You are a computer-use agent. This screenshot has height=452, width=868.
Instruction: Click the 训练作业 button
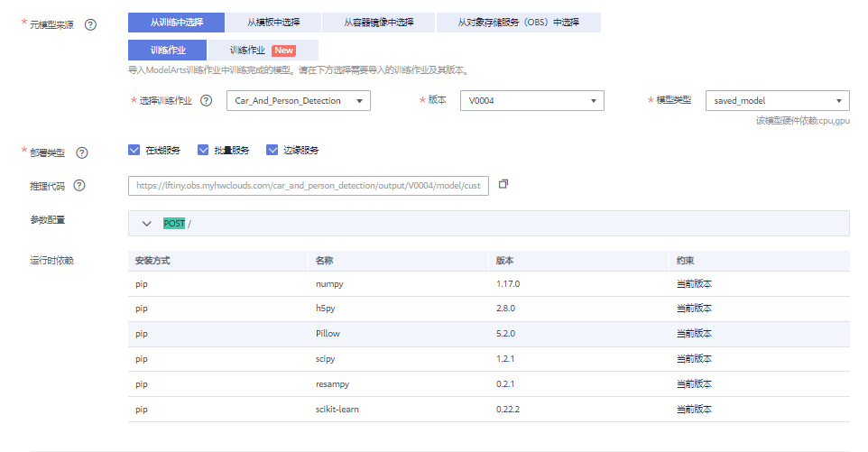tap(168, 51)
